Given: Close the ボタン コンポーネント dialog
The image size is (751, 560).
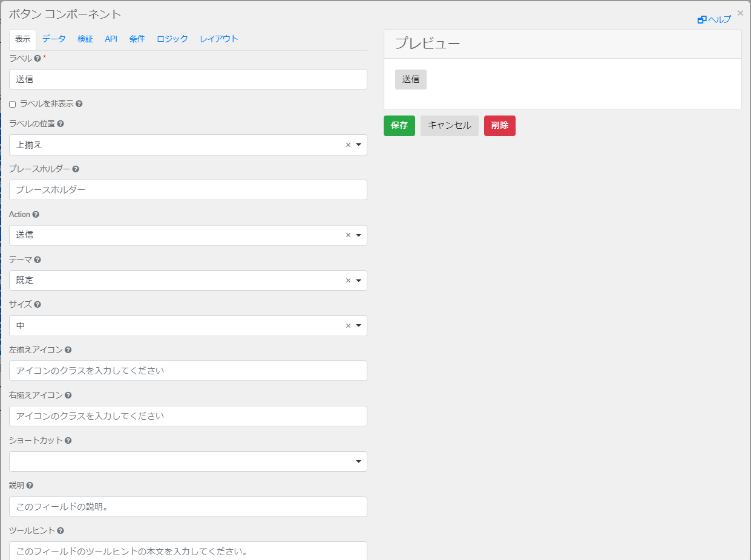Looking at the screenshot, I should click(x=740, y=13).
